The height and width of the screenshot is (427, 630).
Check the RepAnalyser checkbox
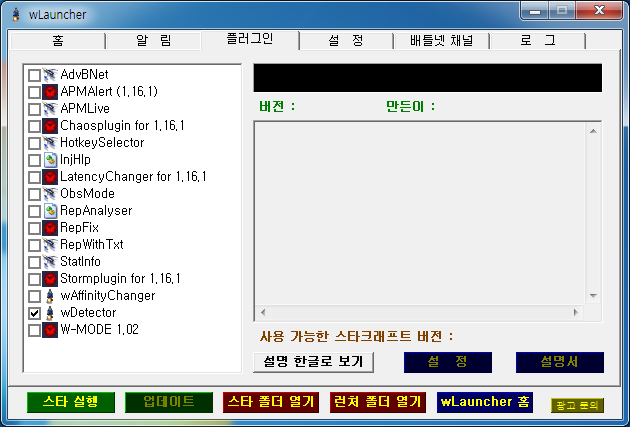(x=34, y=211)
